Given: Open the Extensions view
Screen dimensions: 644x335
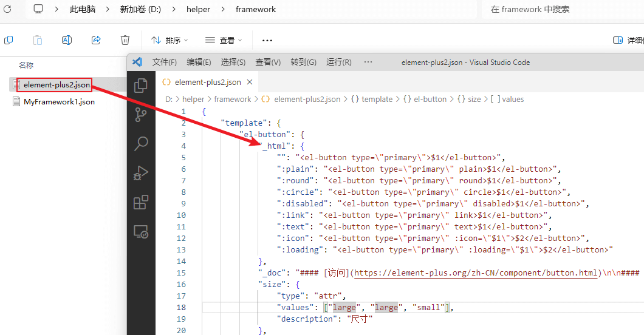Looking at the screenshot, I should tap(141, 202).
